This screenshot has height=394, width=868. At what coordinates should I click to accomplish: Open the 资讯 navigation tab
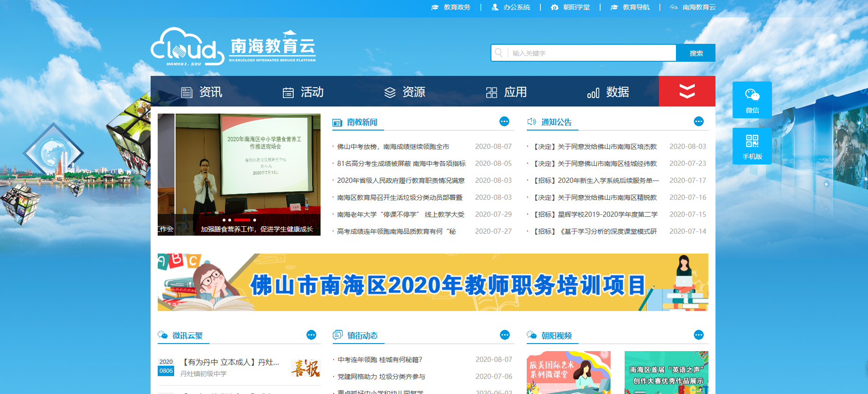pyautogui.click(x=202, y=92)
